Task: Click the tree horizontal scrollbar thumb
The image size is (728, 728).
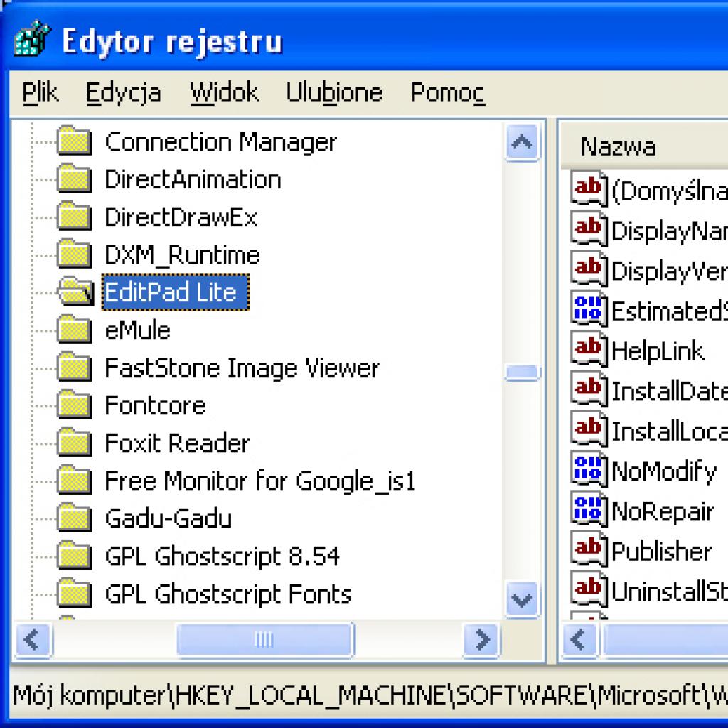Action: pyautogui.click(x=265, y=640)
